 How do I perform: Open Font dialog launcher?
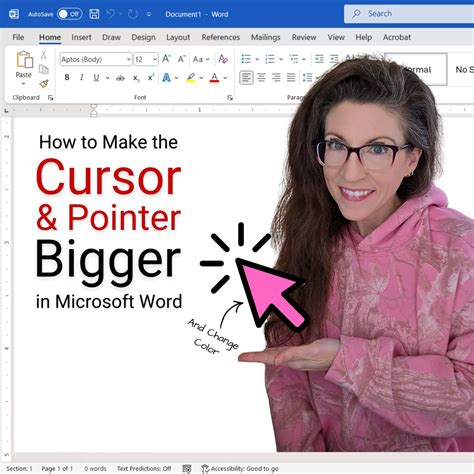tap(230, 98)
